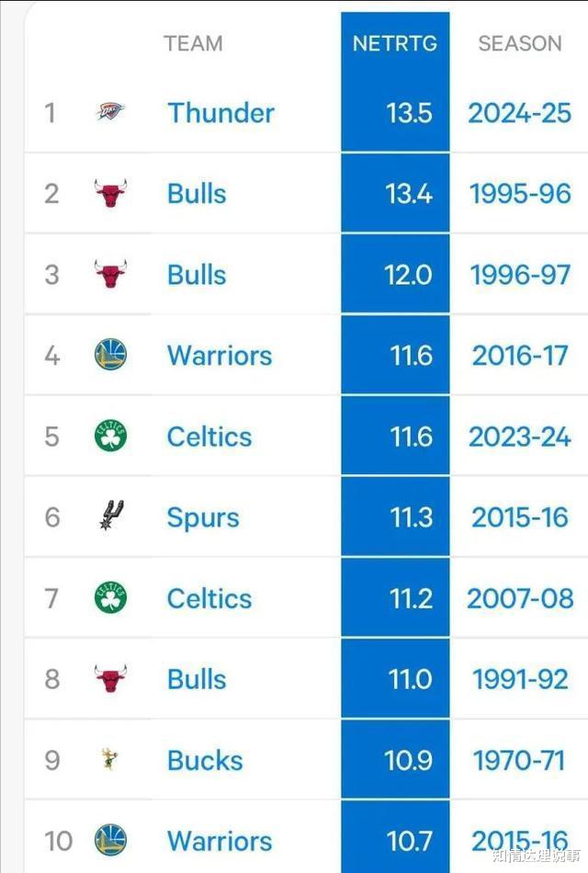Open the Spurs team link

[203, 518]
